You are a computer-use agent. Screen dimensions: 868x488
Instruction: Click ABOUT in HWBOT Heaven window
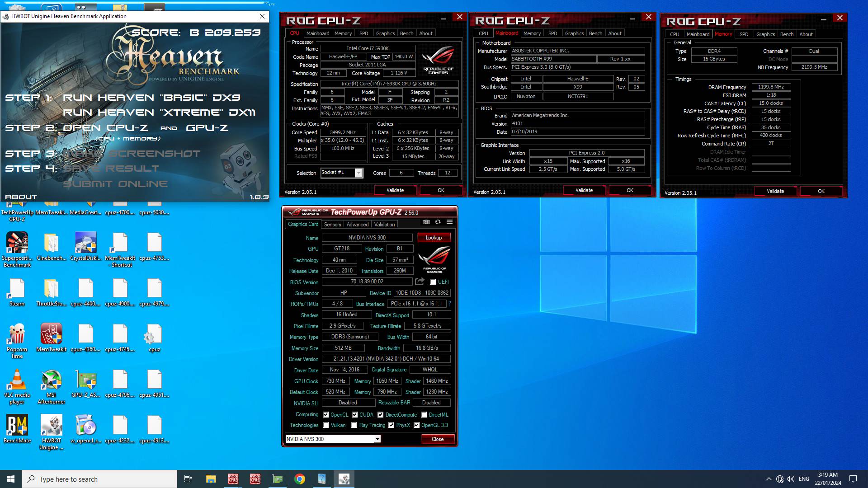[x=21, y=197]
